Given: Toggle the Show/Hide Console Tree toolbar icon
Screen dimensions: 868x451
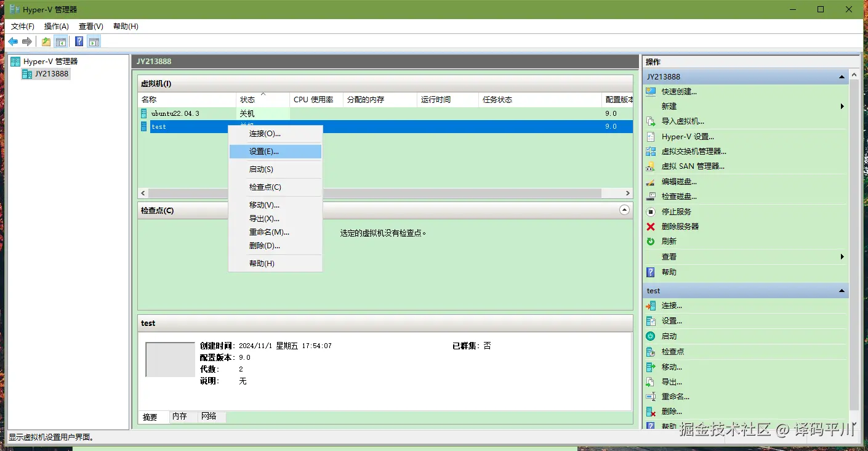Looking at the screenshot, I should [x=60, y=42].
